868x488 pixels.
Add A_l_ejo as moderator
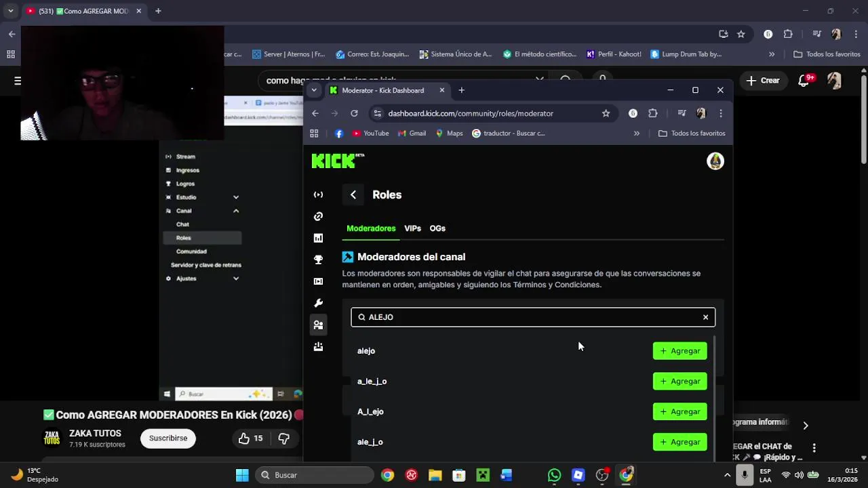pyautogui.click(x=679, y=411)
